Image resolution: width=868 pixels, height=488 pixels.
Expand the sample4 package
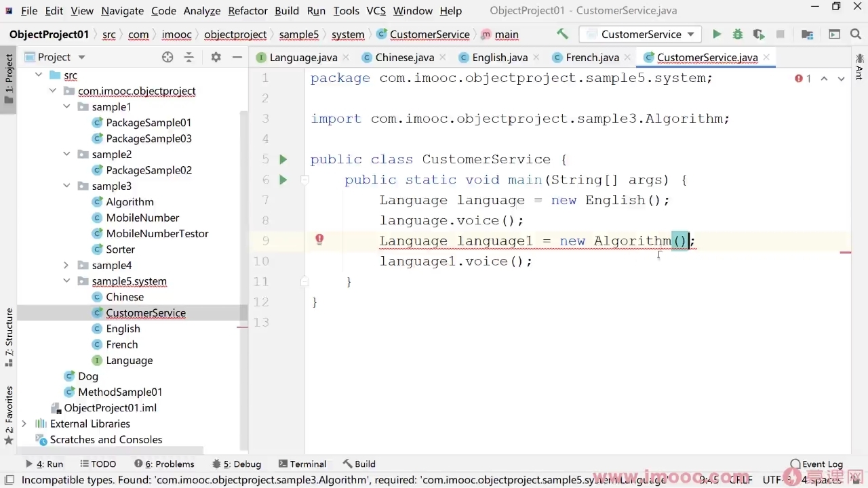click(66, 265)
